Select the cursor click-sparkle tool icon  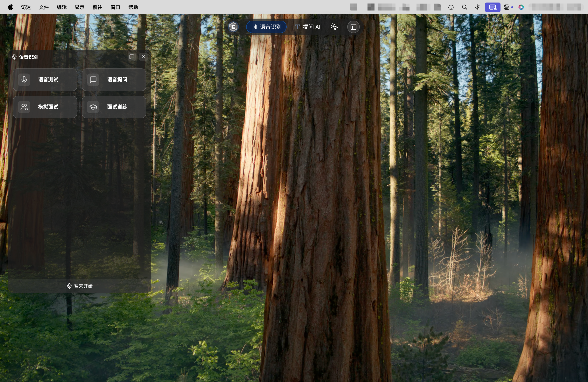click(x=334, y=27)
